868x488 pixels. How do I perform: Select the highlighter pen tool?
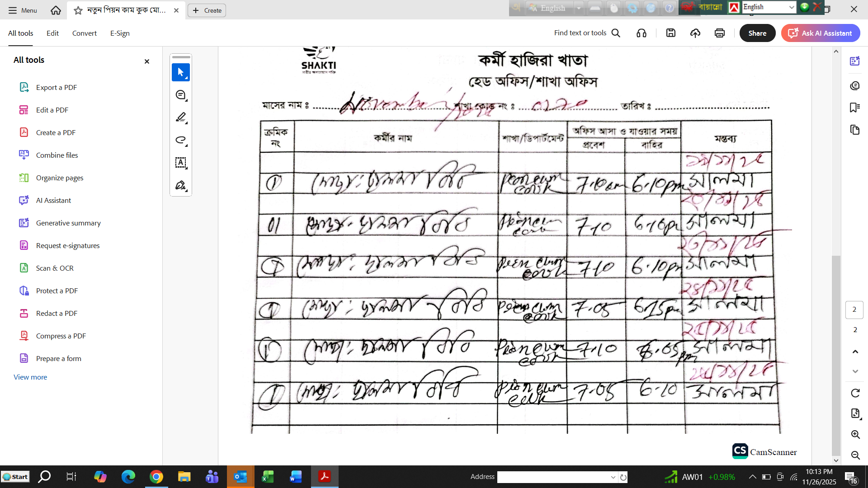[180, 117]
